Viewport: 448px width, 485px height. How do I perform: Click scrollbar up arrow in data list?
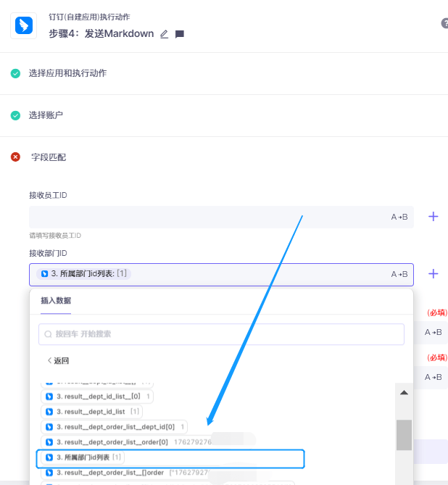[x=404, y=393]
